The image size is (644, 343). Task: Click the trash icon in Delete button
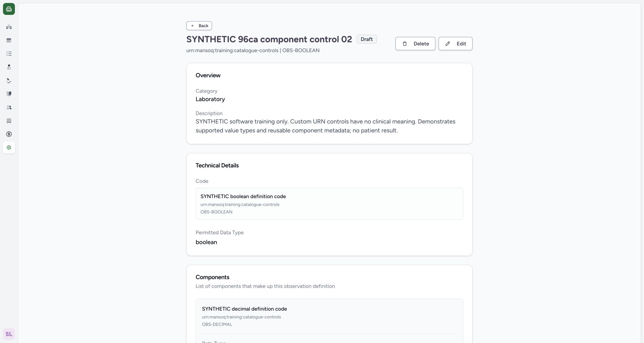[x=405, y=44]
